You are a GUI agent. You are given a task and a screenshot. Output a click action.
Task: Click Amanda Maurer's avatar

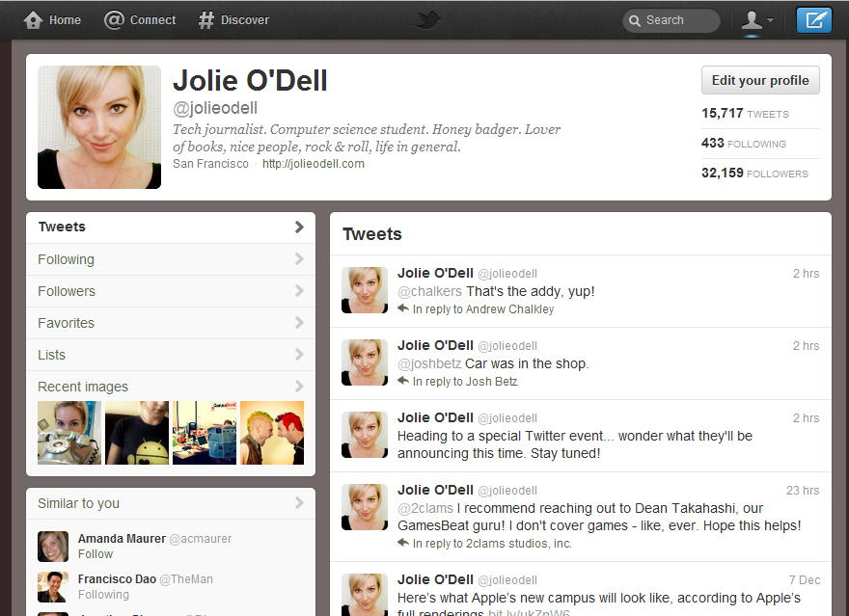tap(53, 547)
